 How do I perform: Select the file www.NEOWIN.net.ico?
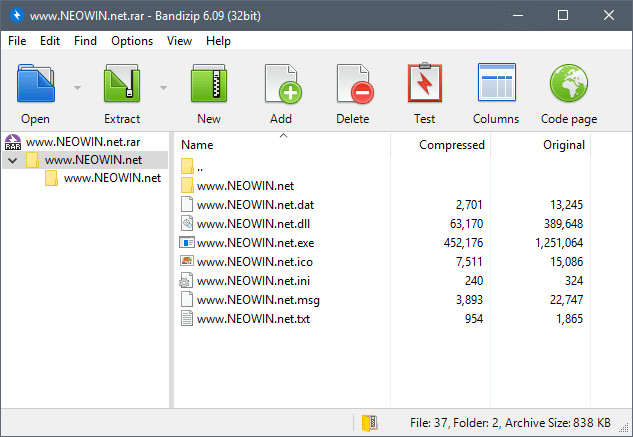pyautogui.click(x=255, y=262)
